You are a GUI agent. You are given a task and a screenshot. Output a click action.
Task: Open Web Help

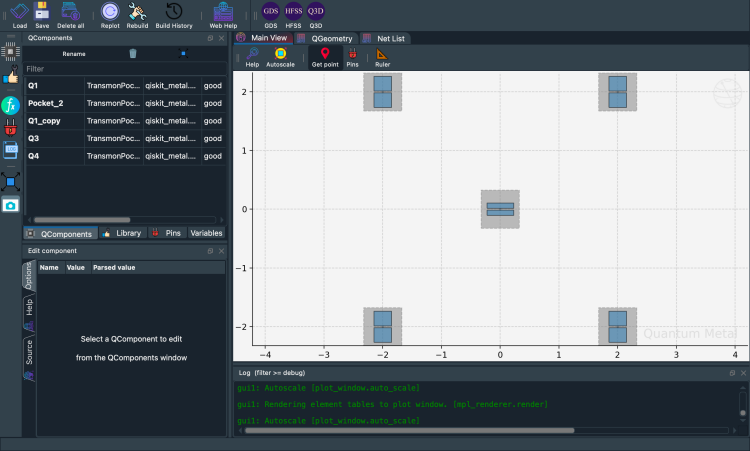pyautogui.click(x=223, y=15)
